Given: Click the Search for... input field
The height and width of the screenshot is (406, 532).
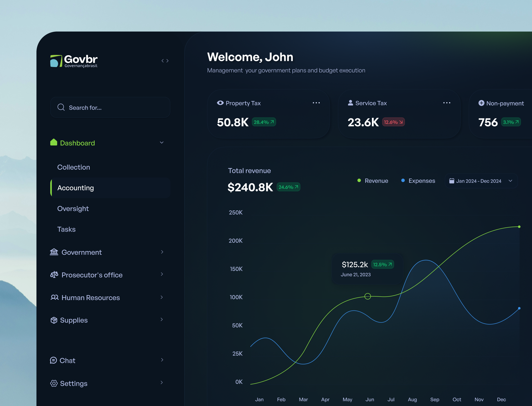Looking at the screenshot, I should pyautogui.click(x=110, y=107).
